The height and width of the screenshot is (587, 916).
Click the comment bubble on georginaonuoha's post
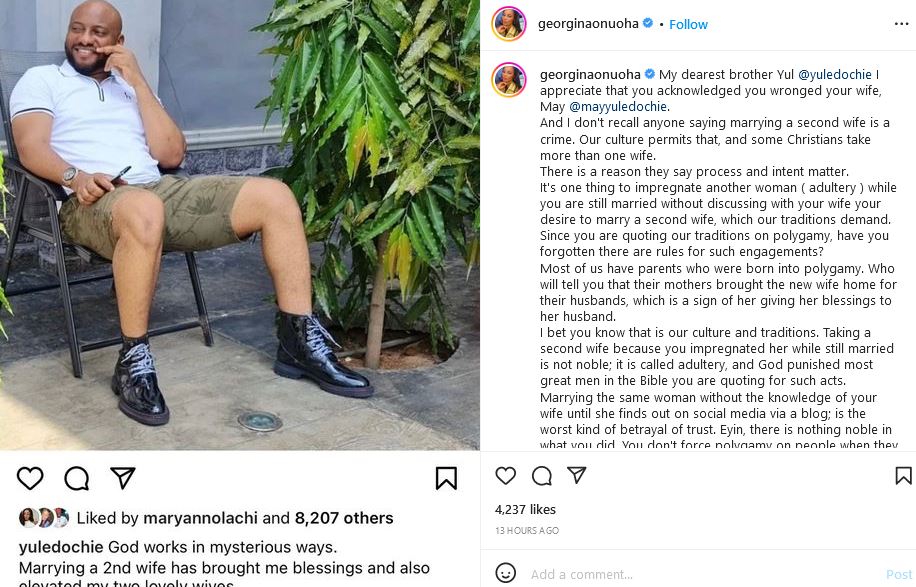point(542,476)
